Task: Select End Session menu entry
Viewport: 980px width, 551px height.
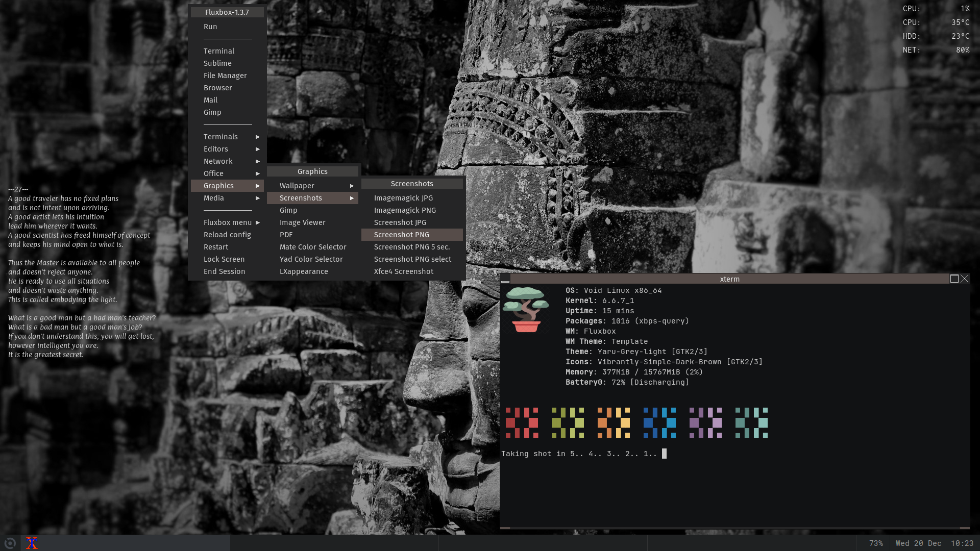Action: pos(227,271)
